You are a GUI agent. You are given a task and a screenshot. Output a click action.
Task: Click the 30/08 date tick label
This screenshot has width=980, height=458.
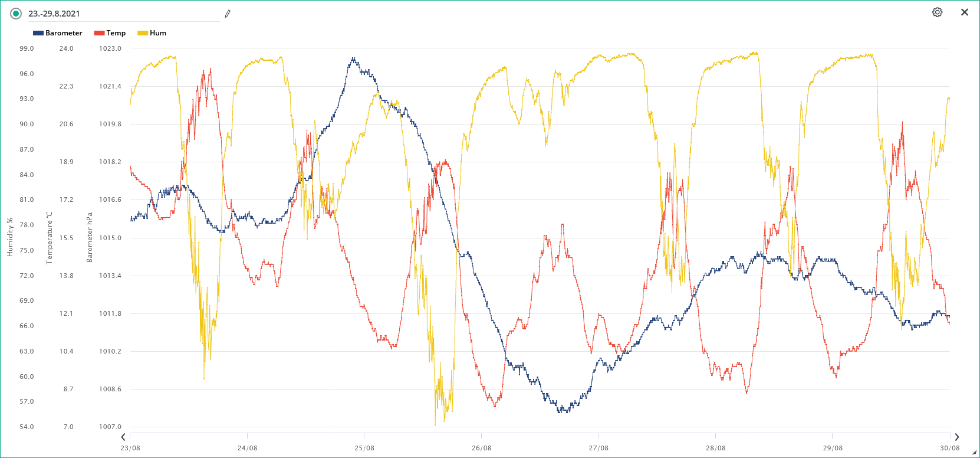(949, 448)
